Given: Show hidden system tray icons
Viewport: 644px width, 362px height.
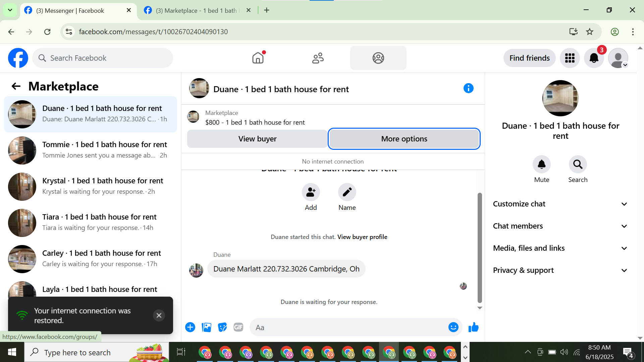Looking at the screenshot, I should 528,352.
